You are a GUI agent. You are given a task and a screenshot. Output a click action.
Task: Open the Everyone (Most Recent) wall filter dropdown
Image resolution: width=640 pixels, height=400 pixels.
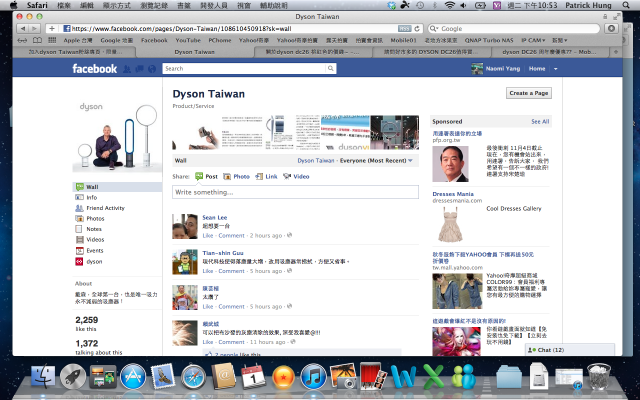pyautogui.click(x=376, y=160)
